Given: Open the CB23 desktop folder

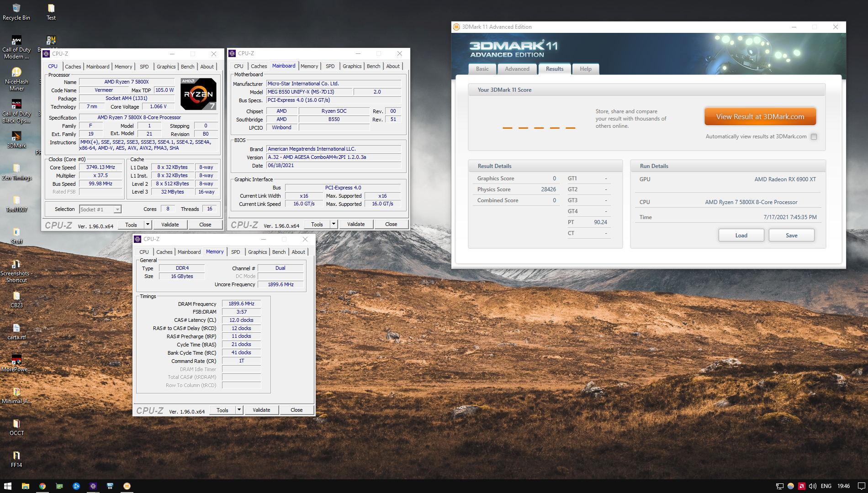Looking at the screenshot, I should (16, 299).
